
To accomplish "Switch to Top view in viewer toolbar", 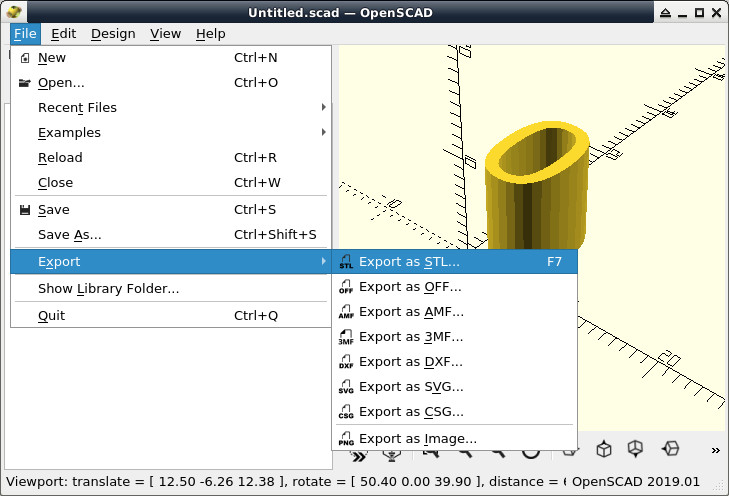I will tap(604, 449).
